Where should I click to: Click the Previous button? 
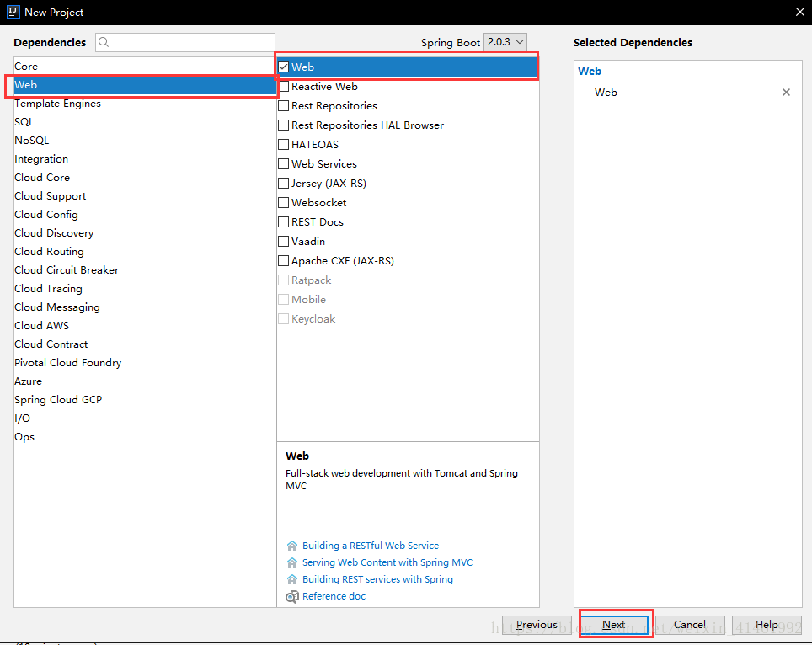pos(537,625)
